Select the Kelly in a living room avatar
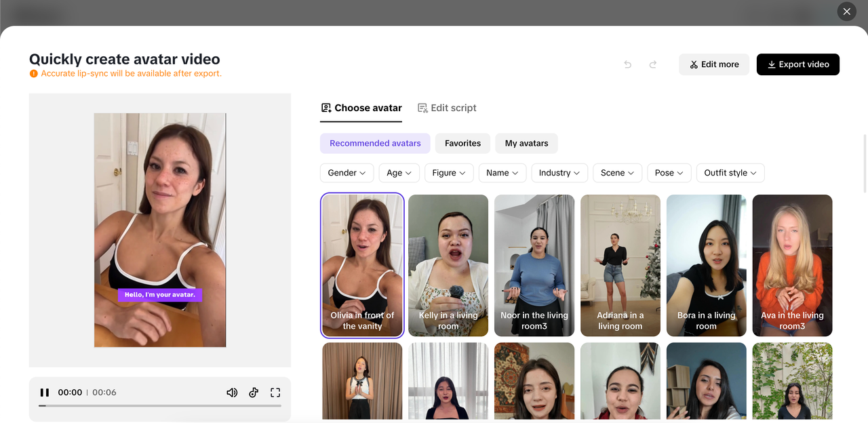868x423 pixels. click(x=448, y=265)
